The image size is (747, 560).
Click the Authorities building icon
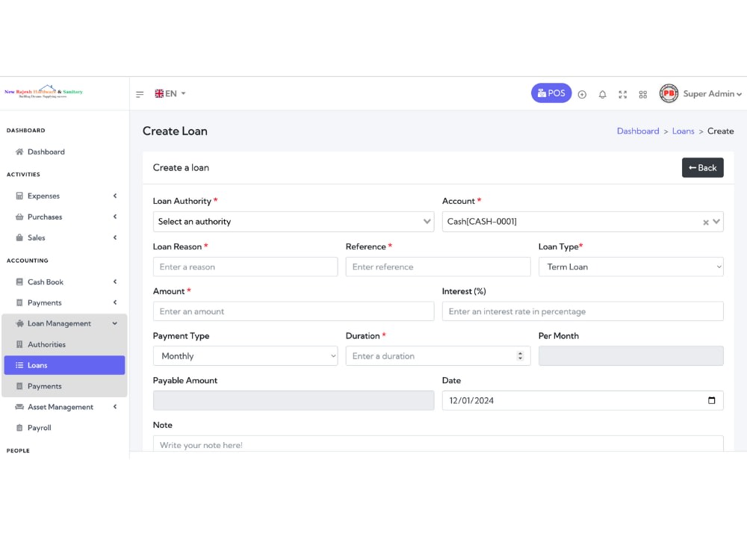(x=19, y=344)
